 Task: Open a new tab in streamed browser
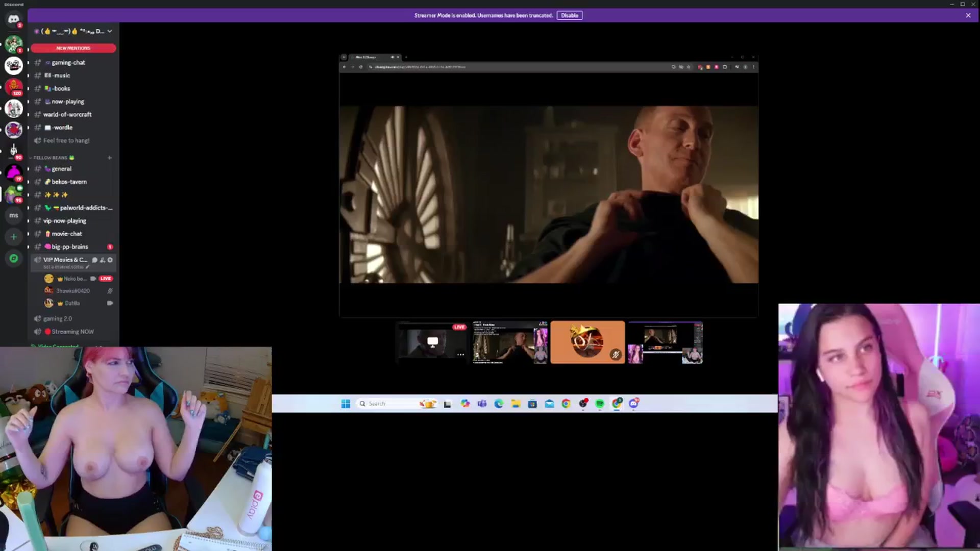406,57
